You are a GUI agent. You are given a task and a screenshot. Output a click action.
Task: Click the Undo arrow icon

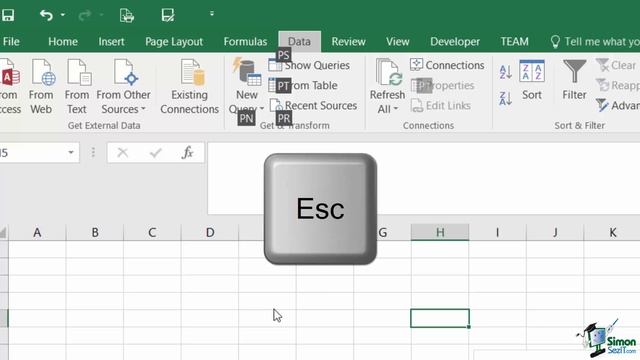click(46, 16)
